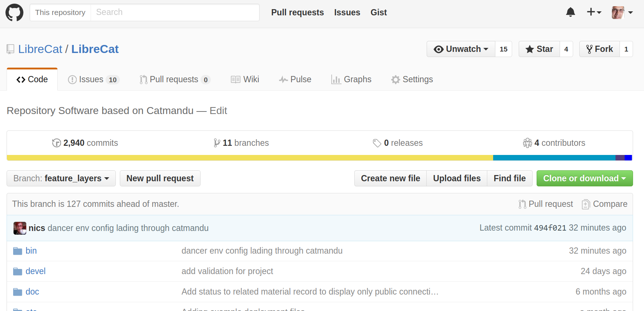Click the doc folder icon
644x311 pixels.
pos(18,292)
